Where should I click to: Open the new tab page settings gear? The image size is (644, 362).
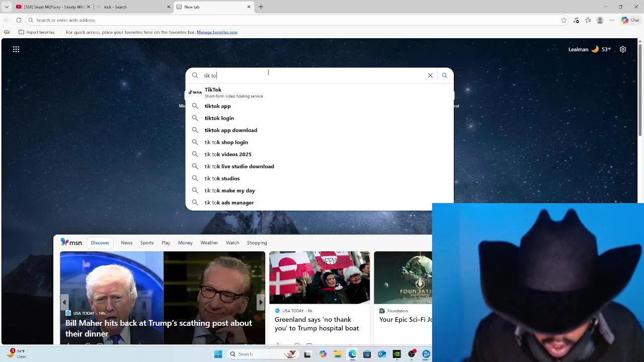pos(623,49)
